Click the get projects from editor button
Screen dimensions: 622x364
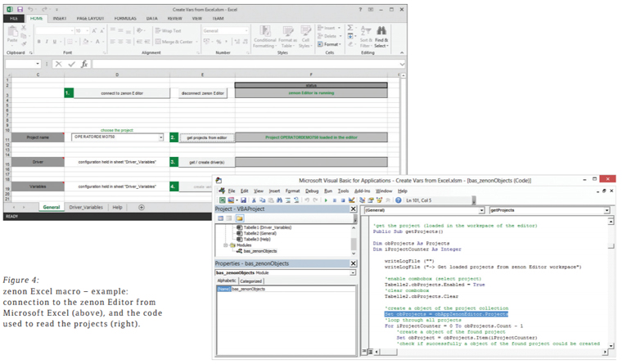[x=207, y=137]
